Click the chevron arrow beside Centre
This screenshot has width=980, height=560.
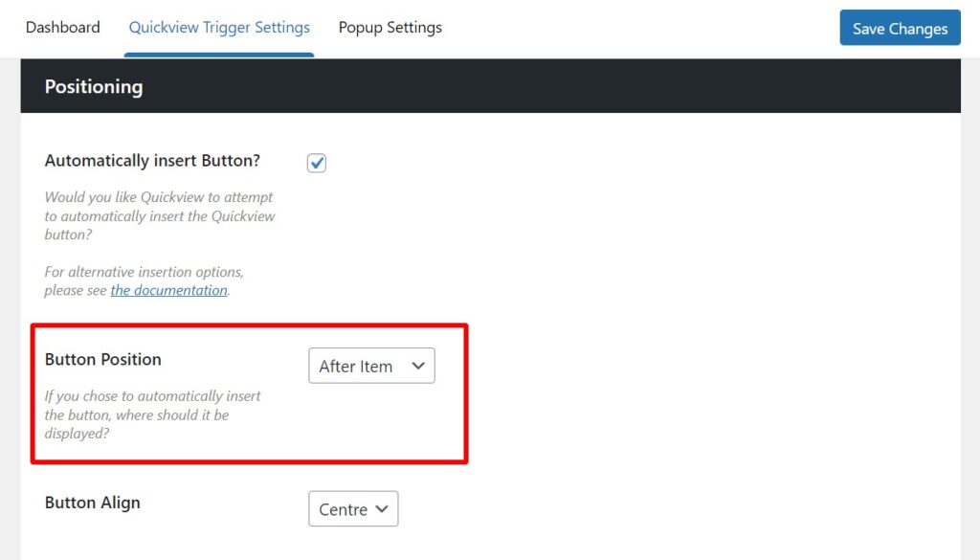[x=382, y=509]
